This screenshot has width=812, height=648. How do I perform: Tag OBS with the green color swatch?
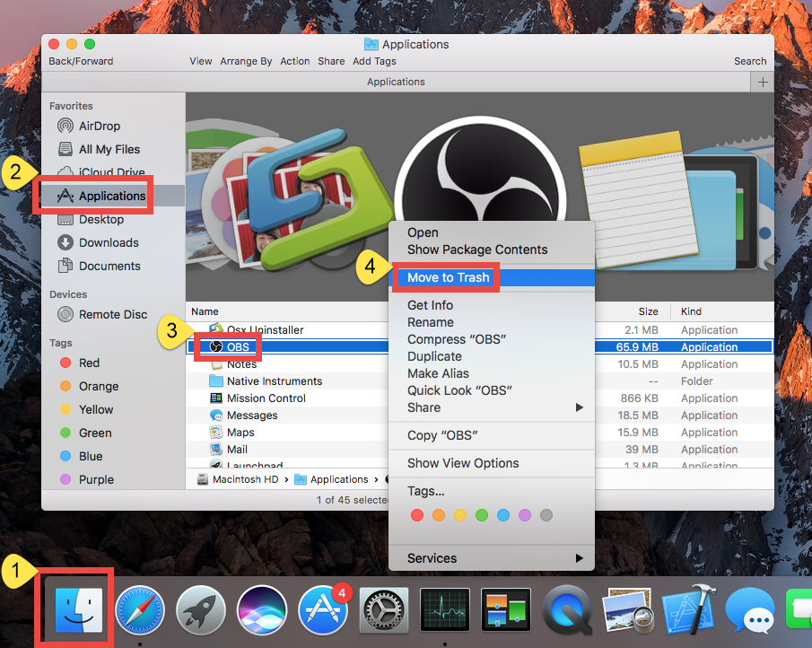click(481, 515)
